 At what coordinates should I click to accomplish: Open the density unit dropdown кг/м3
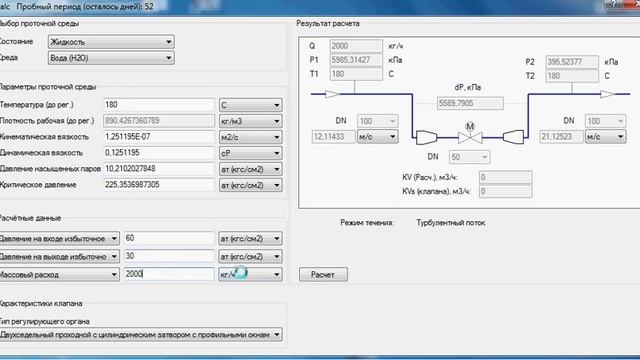coord(250,121)
